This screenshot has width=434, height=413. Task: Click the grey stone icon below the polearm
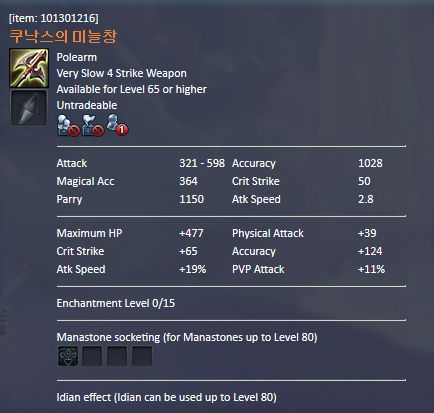pos(29,108)
